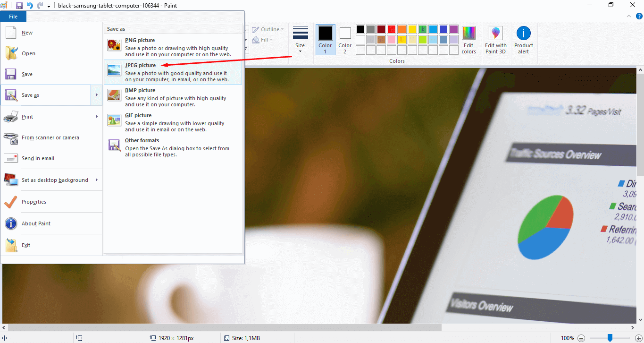Pick the bright red color swatch

coord(392,29)
